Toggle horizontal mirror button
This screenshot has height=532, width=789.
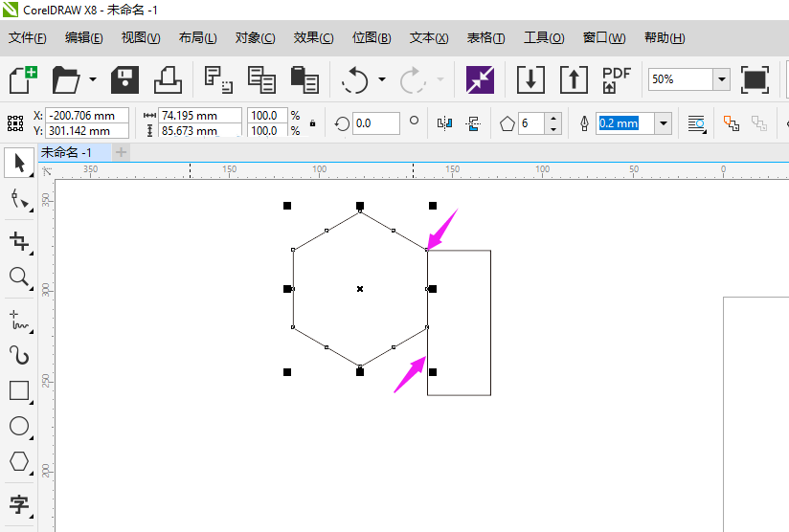coord(444,123)
